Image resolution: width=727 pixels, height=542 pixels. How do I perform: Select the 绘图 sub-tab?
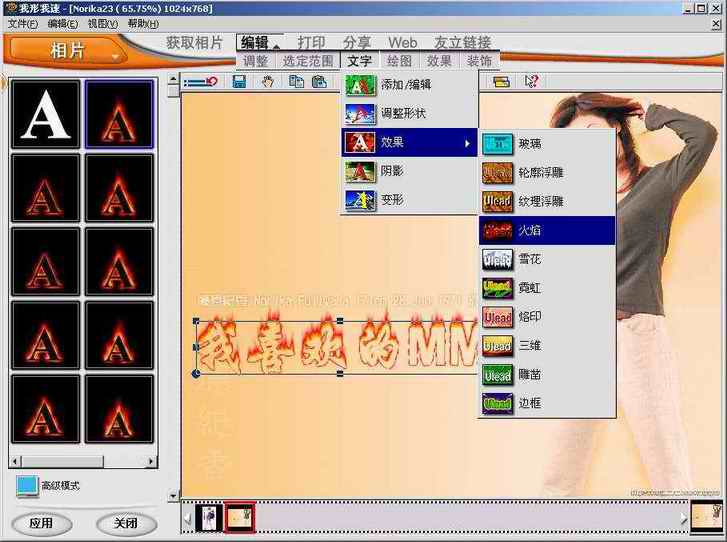click(399, 61)
